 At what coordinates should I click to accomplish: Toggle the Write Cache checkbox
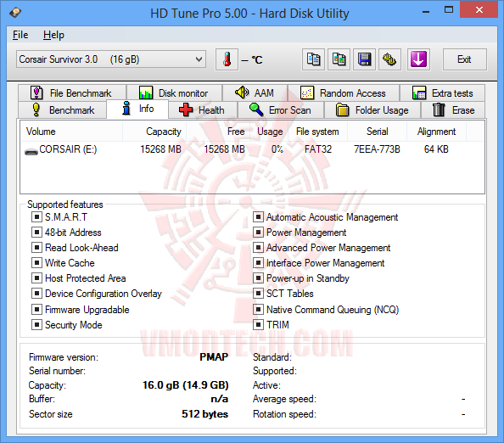point(36,263)
